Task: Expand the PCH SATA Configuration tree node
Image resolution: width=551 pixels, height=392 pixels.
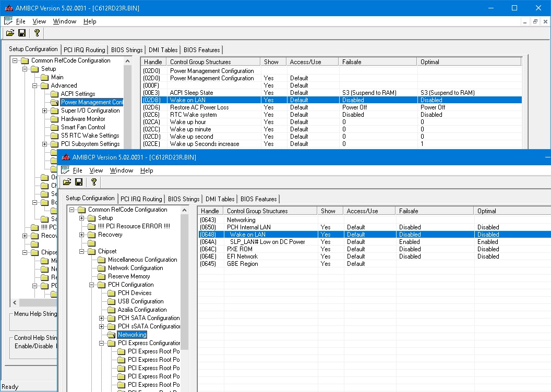Action: (x=102, y=318)
